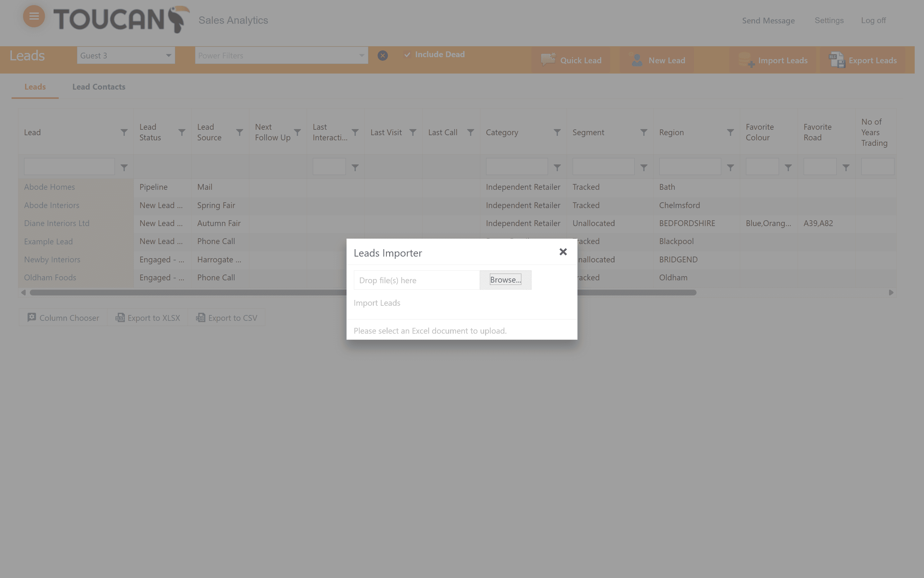Open filter for Category column header
The width and height of the screenshot is (924, 578).
point(557,132)
